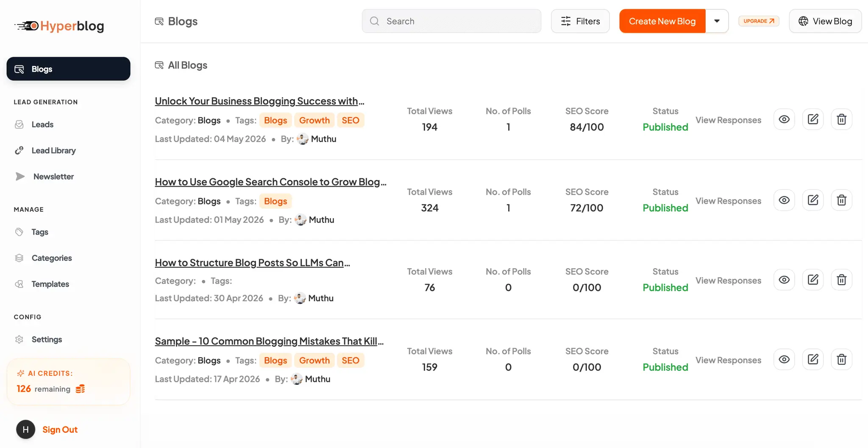
Task: Edit the 'Unlock Your Business Blogging' post
Action: pos(813,119)
